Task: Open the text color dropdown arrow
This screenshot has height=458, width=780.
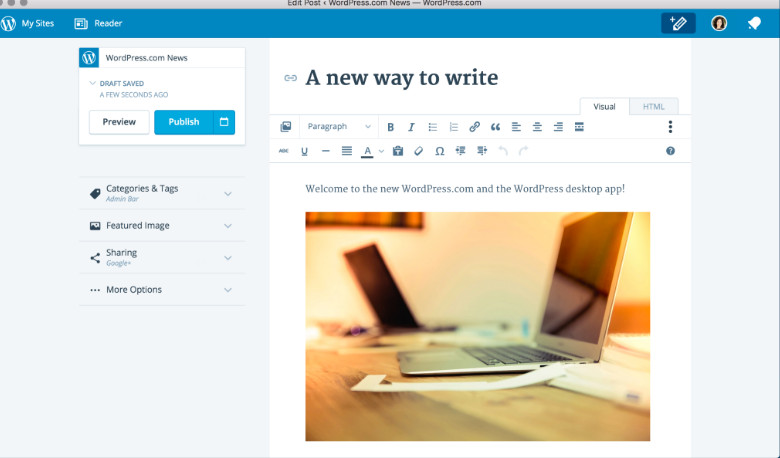Action: (x=381, y=151)
